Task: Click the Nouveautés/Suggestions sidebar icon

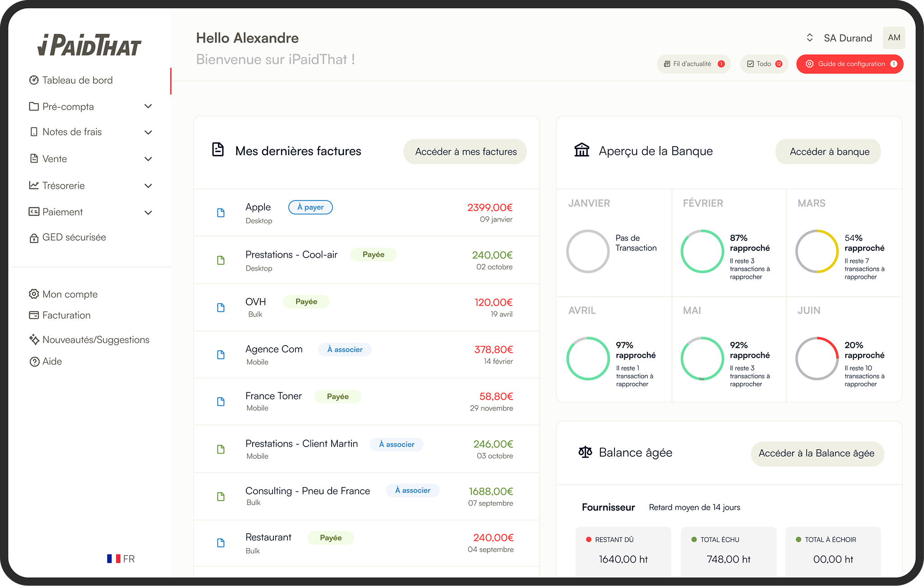Action: tap(34, 339)
